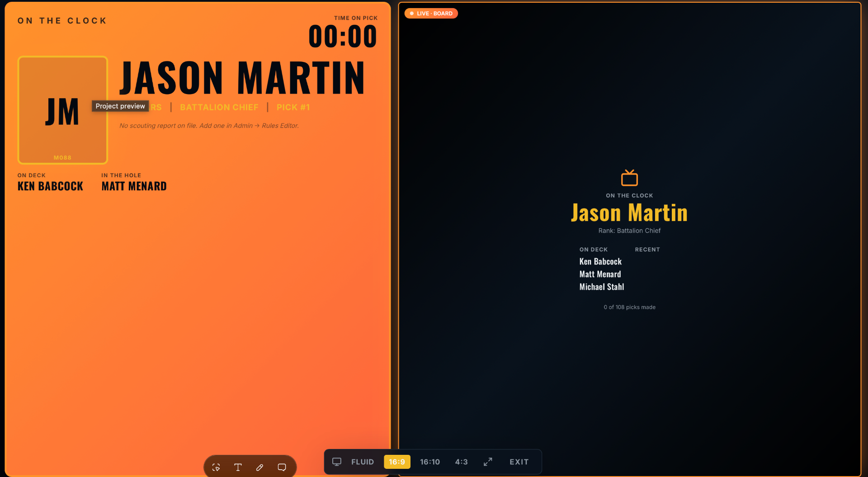The width and height of the screenshot is (868, 477).
Task: Click KEN BABCOCK under On Deck
Action: (50, 186)
